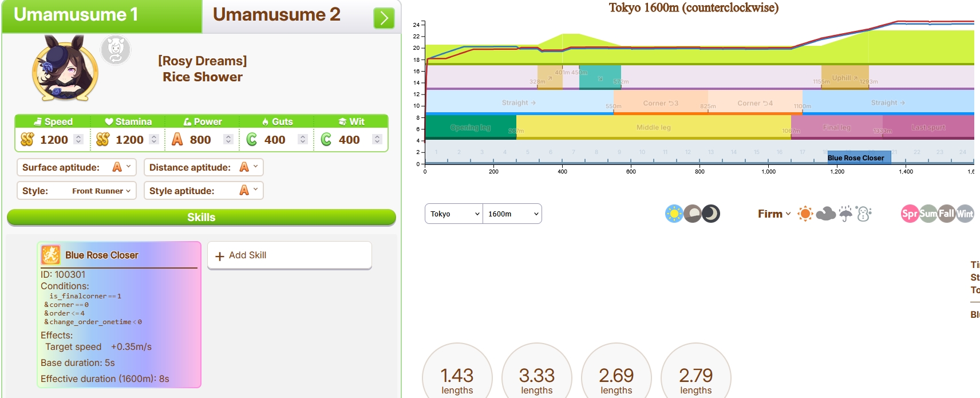Select the Fall season badge

(x=946, y=214)
